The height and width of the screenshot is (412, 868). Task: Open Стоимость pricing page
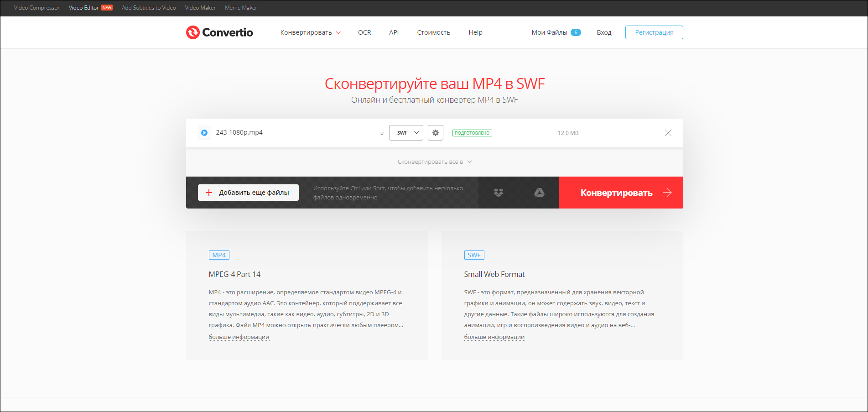[434, 32]
